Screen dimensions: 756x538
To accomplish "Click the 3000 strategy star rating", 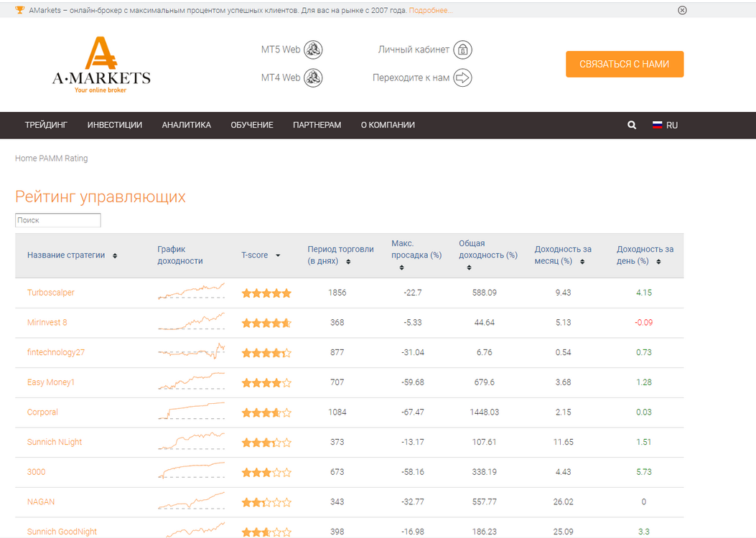I will [266, 472].
